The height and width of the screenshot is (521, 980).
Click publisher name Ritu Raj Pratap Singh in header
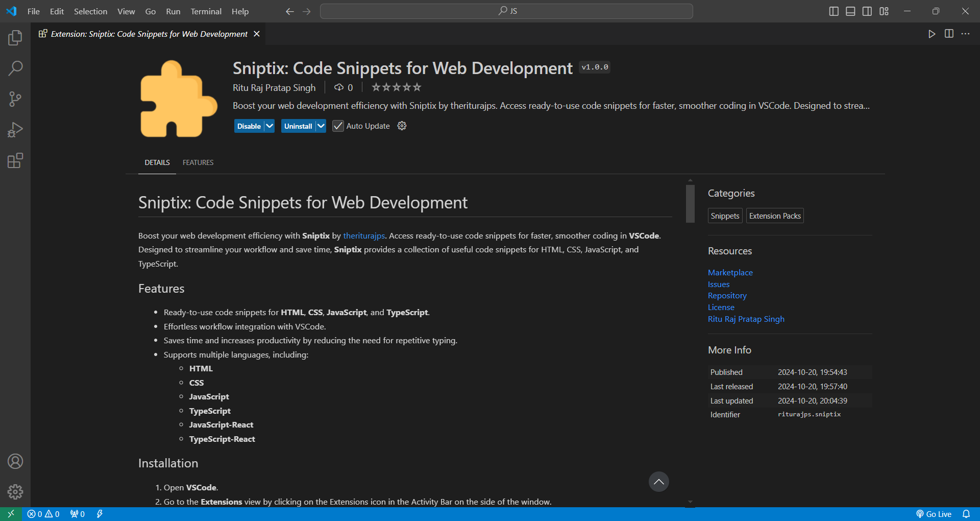(274, 87)
